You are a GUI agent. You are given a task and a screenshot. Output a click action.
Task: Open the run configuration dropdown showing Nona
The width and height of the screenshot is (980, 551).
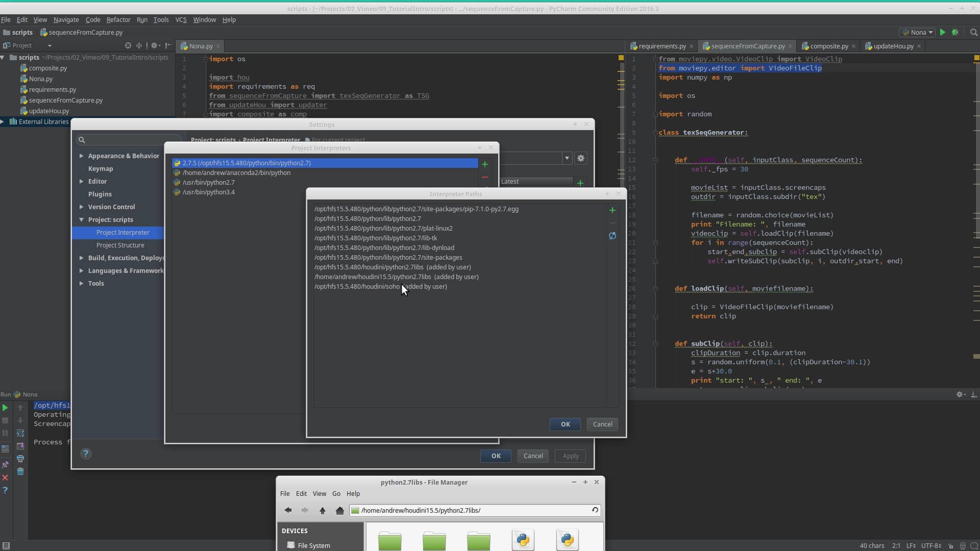pyautogui.click(x=917, y=32)
